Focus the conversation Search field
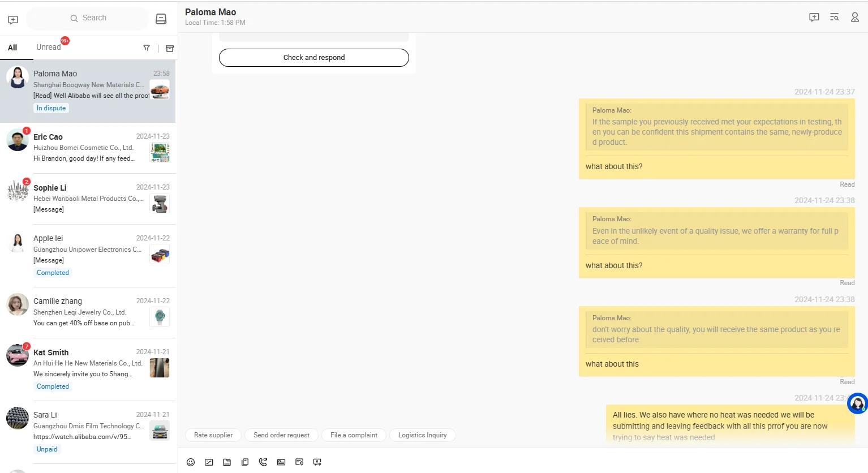This screenshot has width=868, height=473. [88, 19]
